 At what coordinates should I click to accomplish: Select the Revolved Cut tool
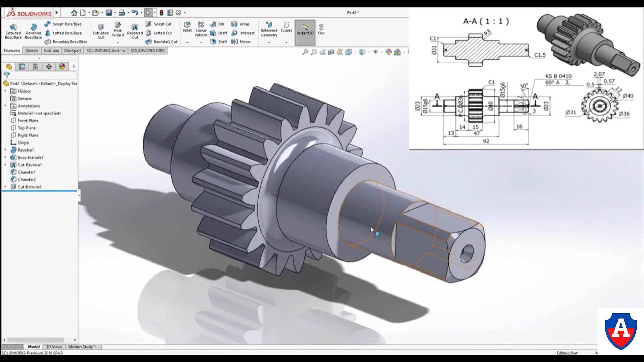pyautogui.click(x=135, y=32)
